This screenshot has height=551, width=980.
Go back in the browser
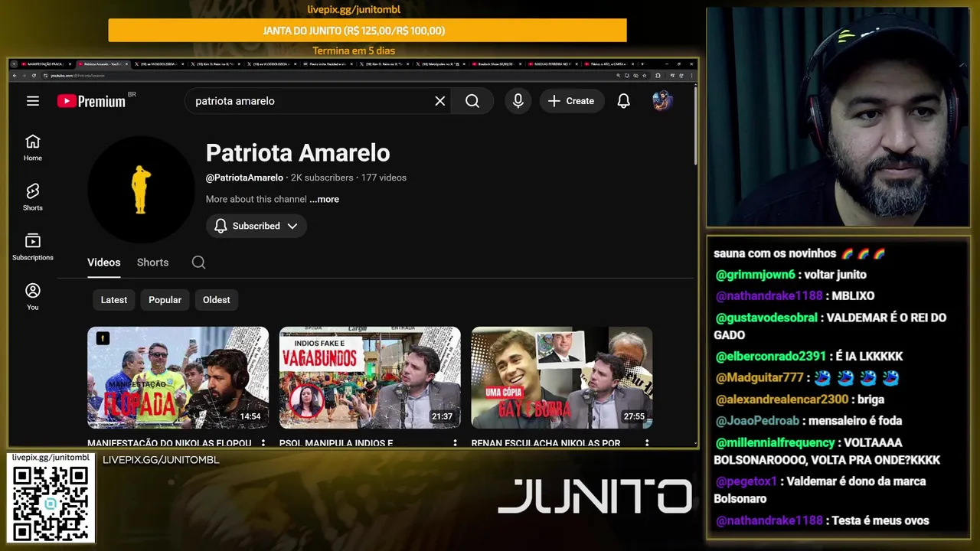pos(15,76)
